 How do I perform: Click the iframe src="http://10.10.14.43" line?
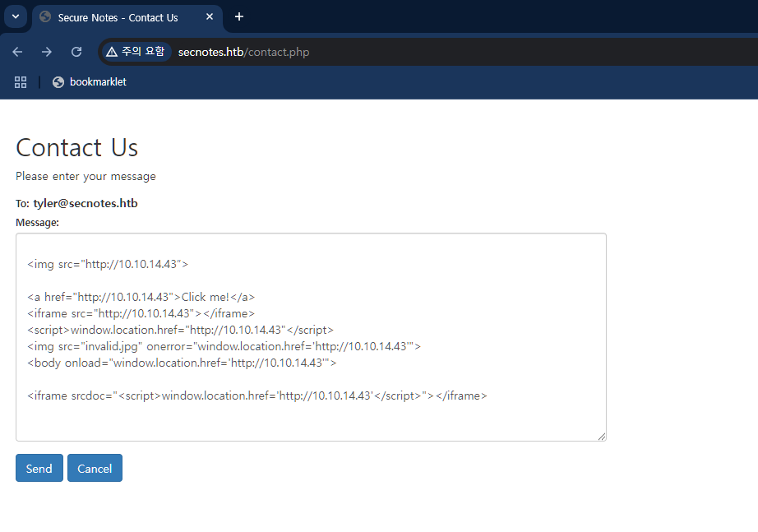point(141,313)
